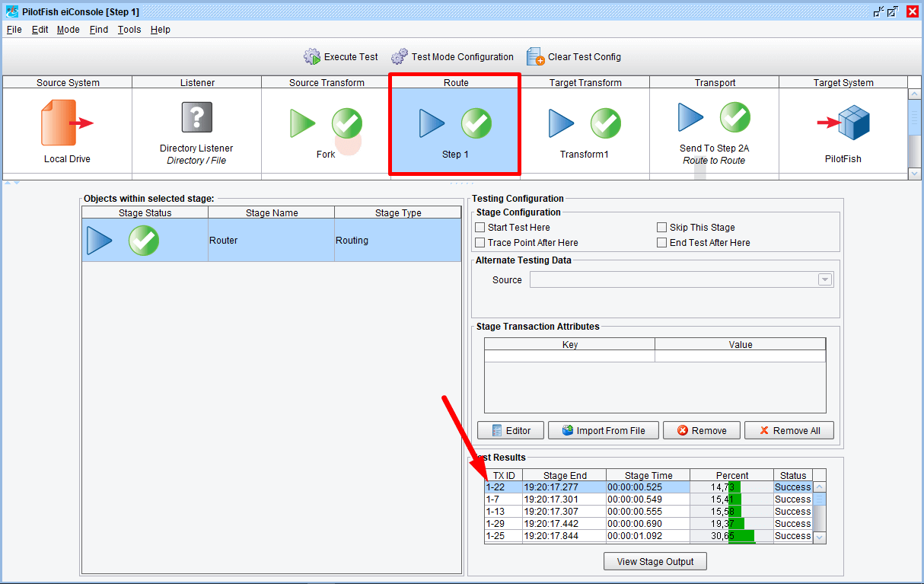
Task: Enable Skip This Stage checkbox
Action: pyautogui.click(x=662, y=228)
